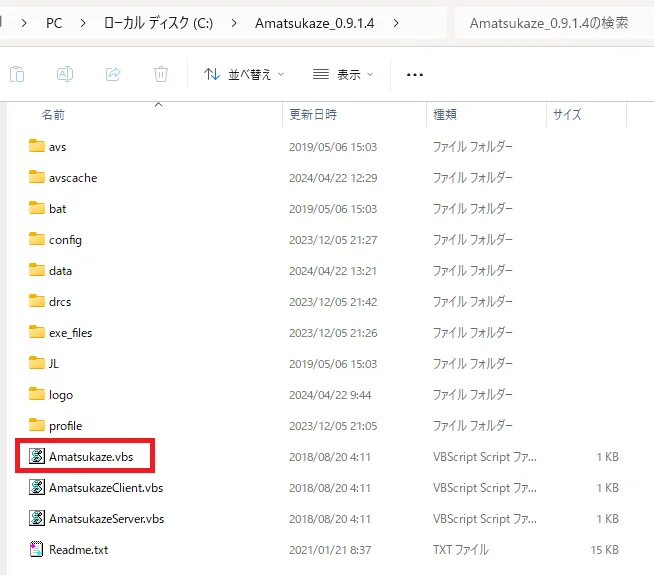Click PC in the breadcrumb path
This screenshot has height=575, width=654.
pos(53,22)
